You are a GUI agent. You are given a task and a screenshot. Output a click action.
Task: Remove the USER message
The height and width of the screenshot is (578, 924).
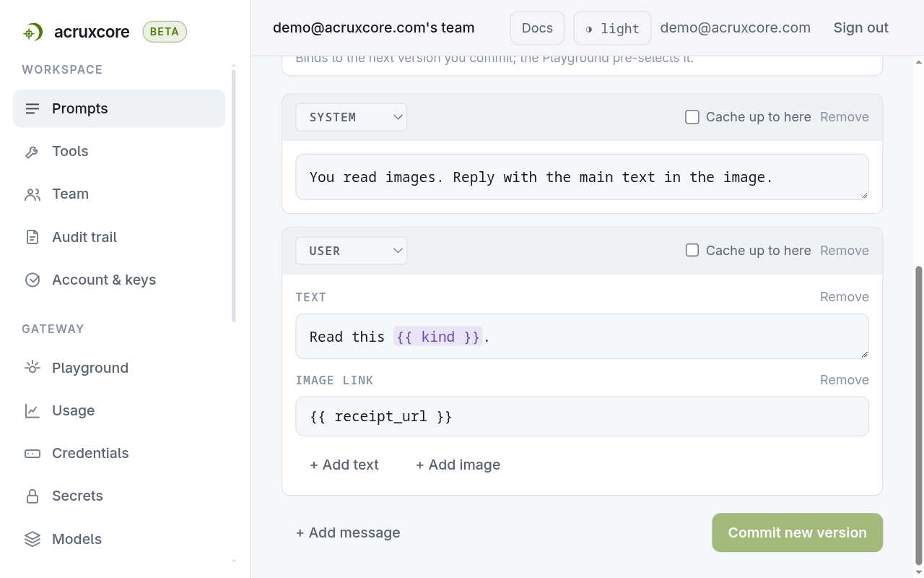pyautogui.click(x=845, y=251)
